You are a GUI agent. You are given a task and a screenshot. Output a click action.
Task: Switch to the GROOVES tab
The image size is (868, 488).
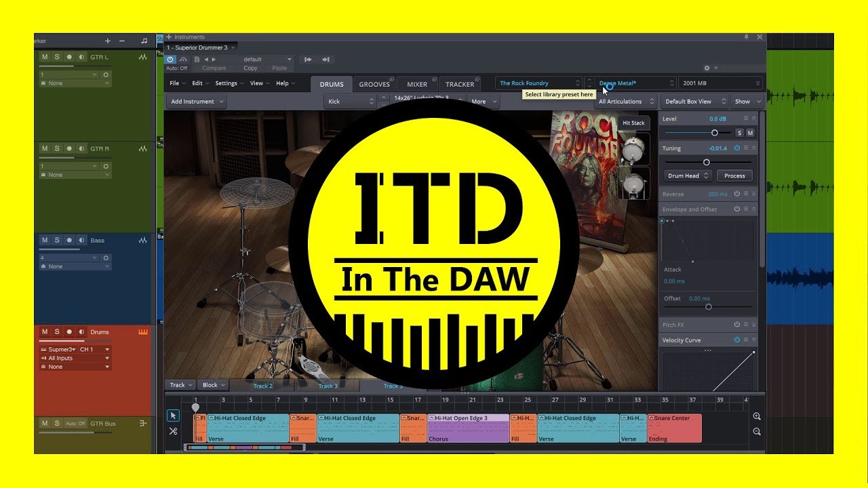pyautogui.click(x=374, y=84)
